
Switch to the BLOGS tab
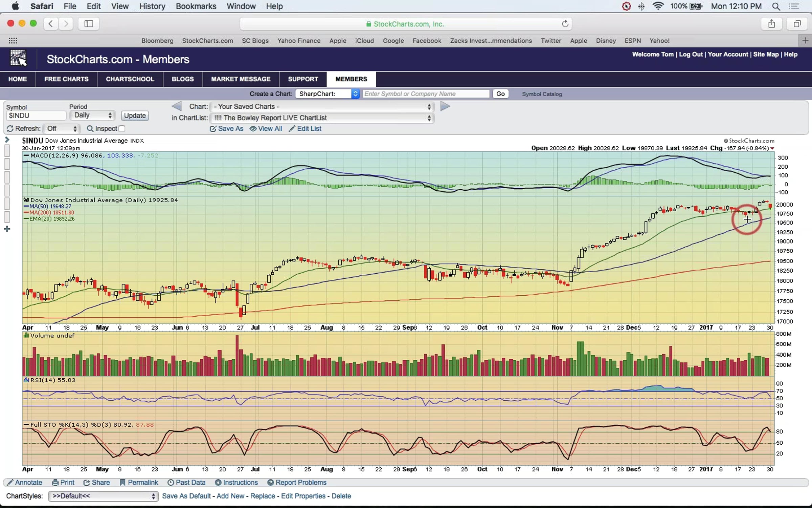[183, 79]
